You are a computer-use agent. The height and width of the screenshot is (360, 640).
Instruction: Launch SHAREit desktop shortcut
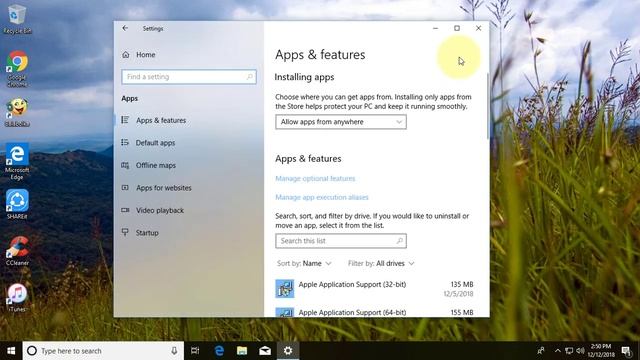[17, 204]
